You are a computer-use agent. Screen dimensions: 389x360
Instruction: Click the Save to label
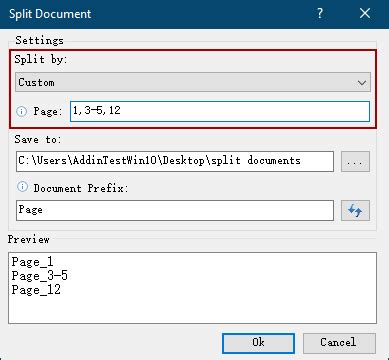click(x=38, y=139)
